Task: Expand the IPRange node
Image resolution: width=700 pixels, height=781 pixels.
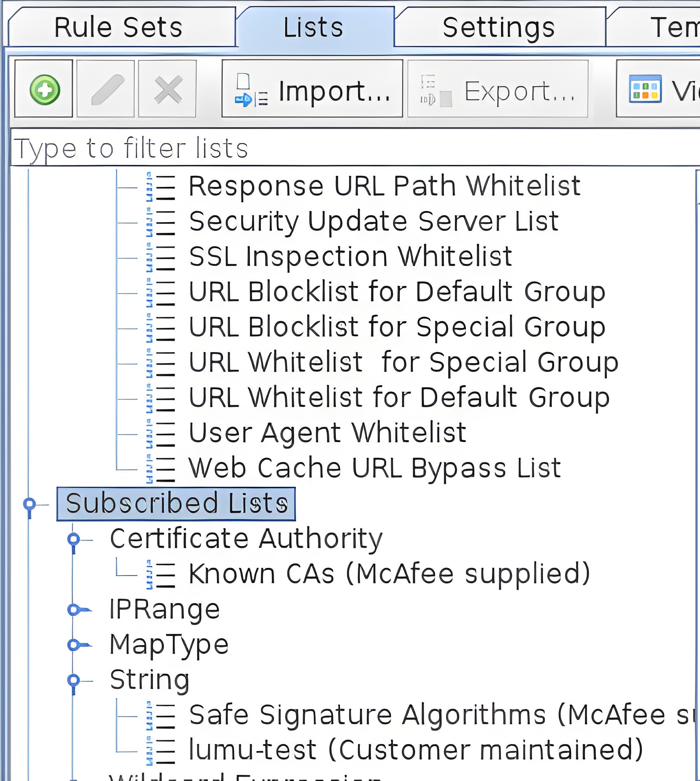Action: pos(74,610)
